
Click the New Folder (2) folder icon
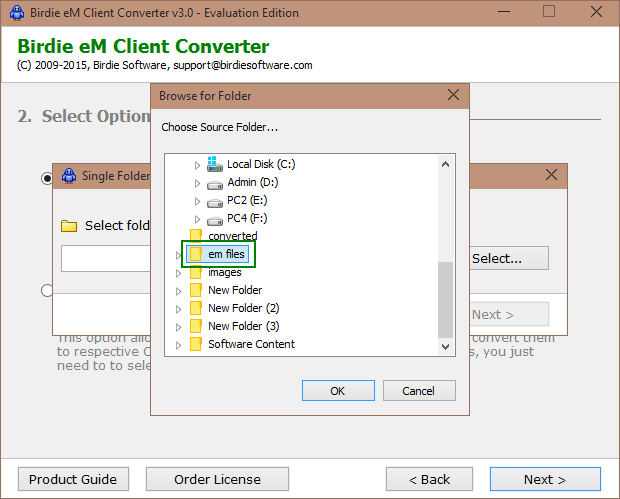[x=196, y=308]
